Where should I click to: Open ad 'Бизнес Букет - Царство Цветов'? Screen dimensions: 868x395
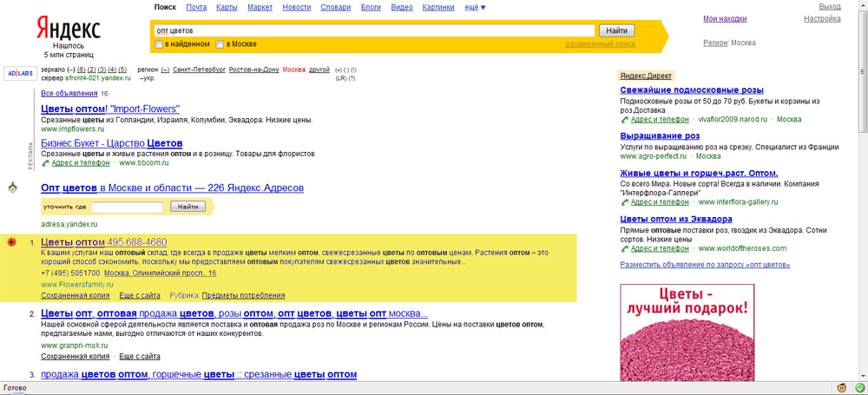112,143
